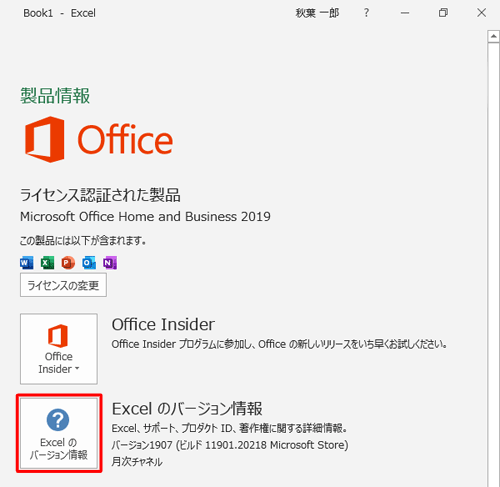Click the 月次チャネル text

[137, 462]
